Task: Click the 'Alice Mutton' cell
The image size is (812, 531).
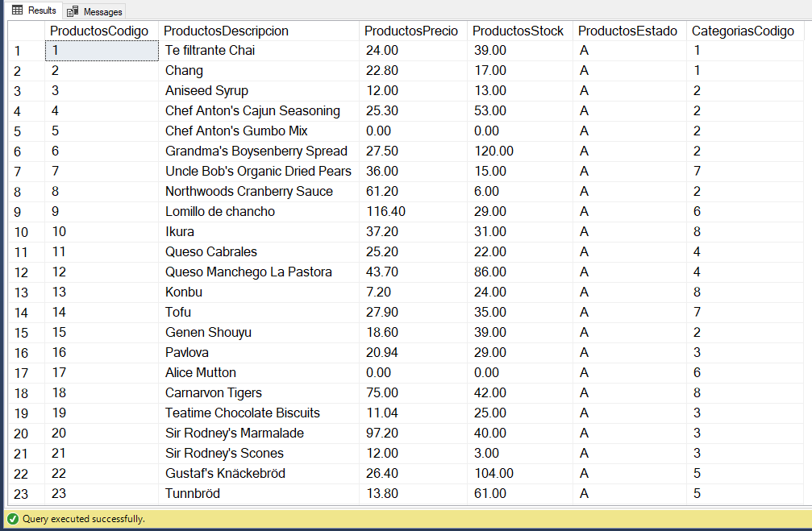Action: pos(259,373)
